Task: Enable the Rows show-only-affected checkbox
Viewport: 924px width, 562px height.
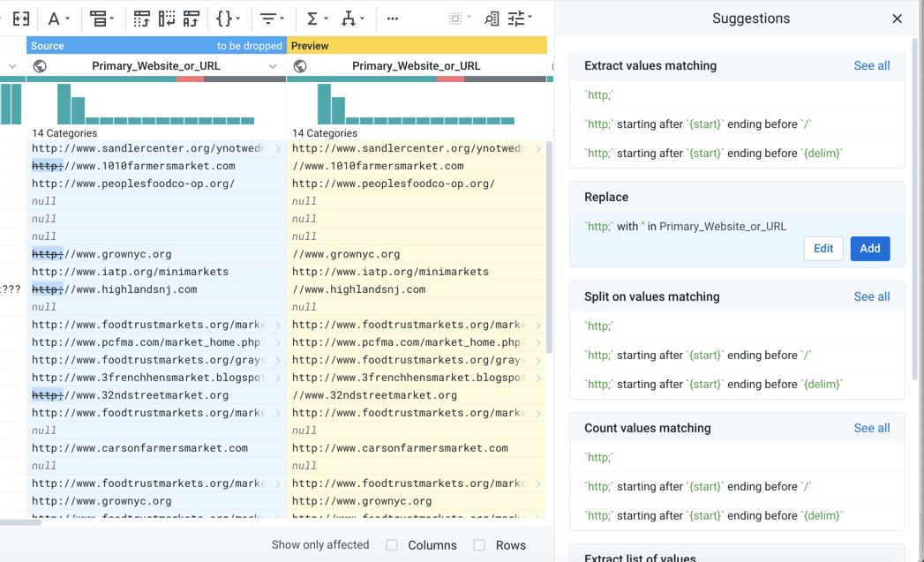Action: (x=479, y=545)
